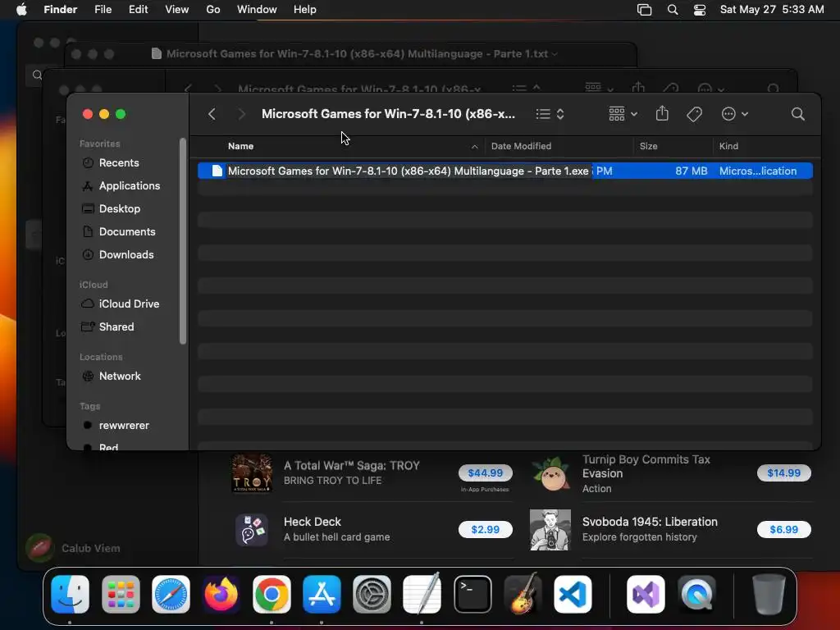Open Network in sidebar Locations

coord(120,376)
